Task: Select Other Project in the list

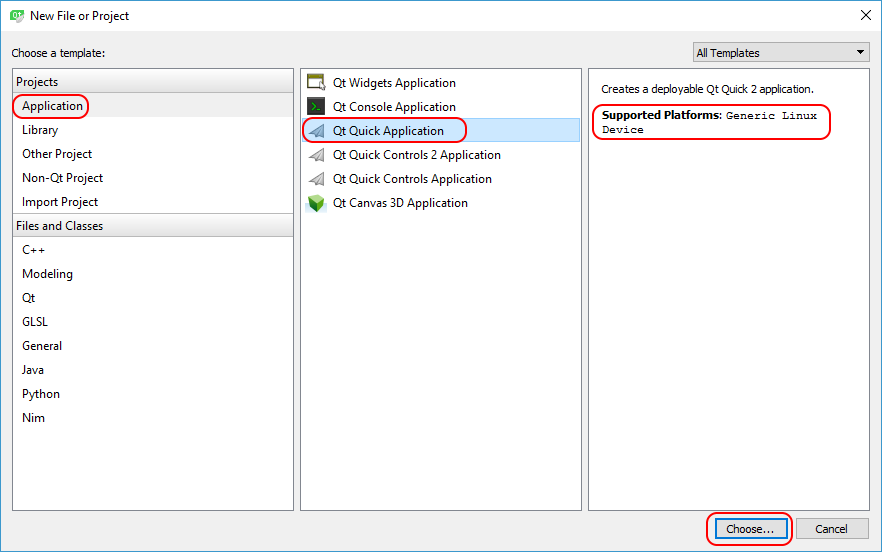Action: click(57, 154)
